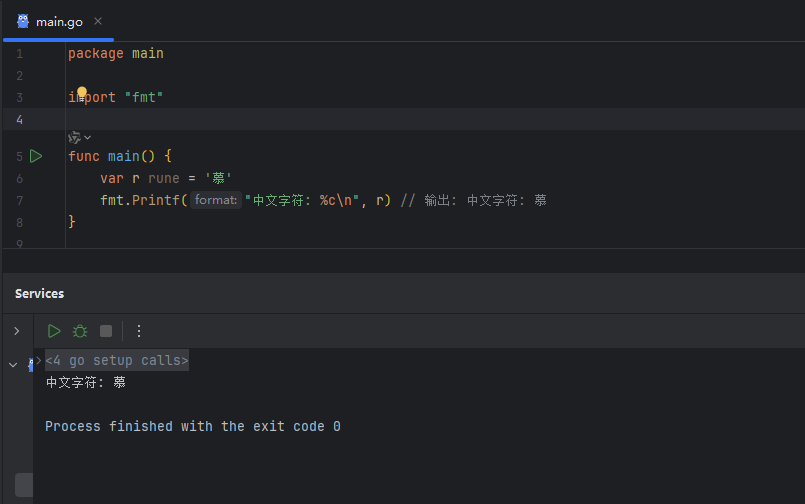Switch to the main.go tab
The height and width of the screenshot is (504, 805).
(59, 22)
